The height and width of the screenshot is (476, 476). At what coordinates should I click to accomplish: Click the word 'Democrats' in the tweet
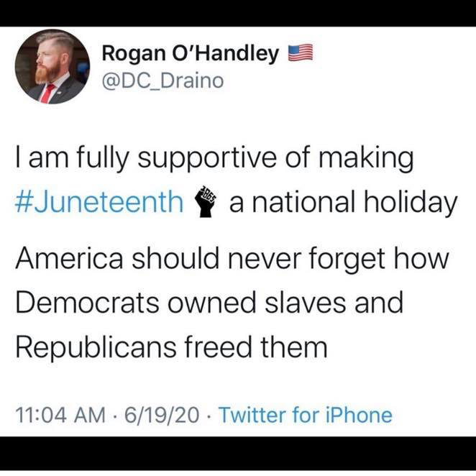coord(87,302)
